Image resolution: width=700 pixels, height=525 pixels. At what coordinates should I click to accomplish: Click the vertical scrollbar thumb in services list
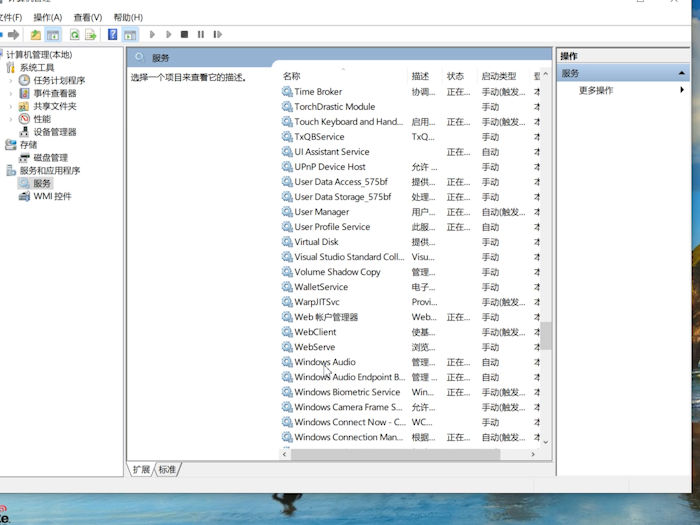click(546, 336)
